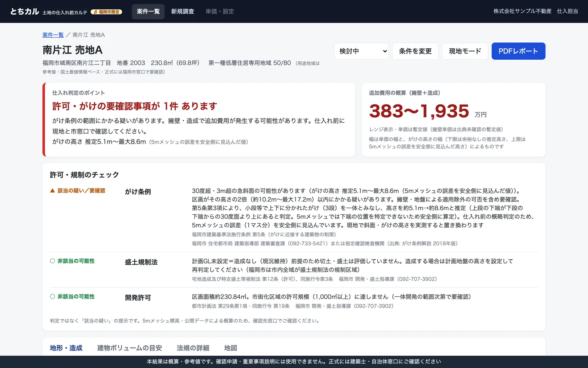
Task: Click the footer disclaimer 本結果は概算・参考値です
Action: coord(294,362)
